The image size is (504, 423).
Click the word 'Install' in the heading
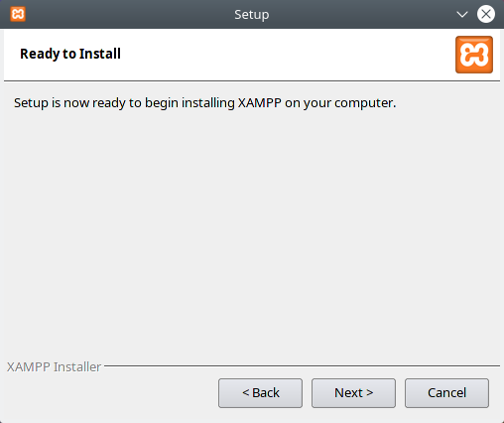tap(100, 54)
